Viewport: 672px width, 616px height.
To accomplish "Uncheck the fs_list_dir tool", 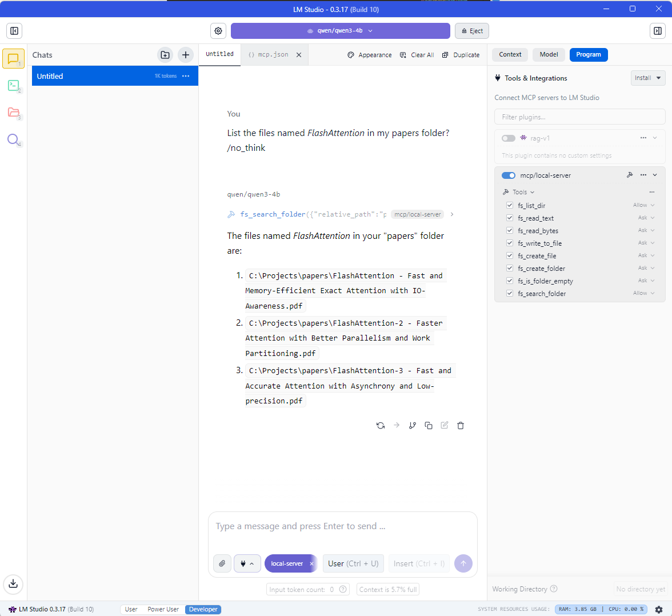I will (x=510, y=205).
